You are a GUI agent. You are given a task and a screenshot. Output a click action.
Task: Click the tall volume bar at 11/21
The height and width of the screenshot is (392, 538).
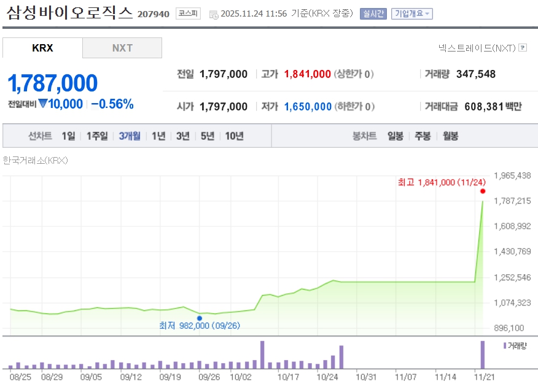[x=482, y=355]
